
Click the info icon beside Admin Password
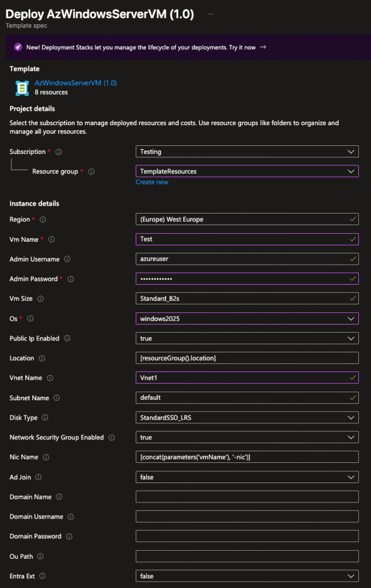(x=71, y=279)
